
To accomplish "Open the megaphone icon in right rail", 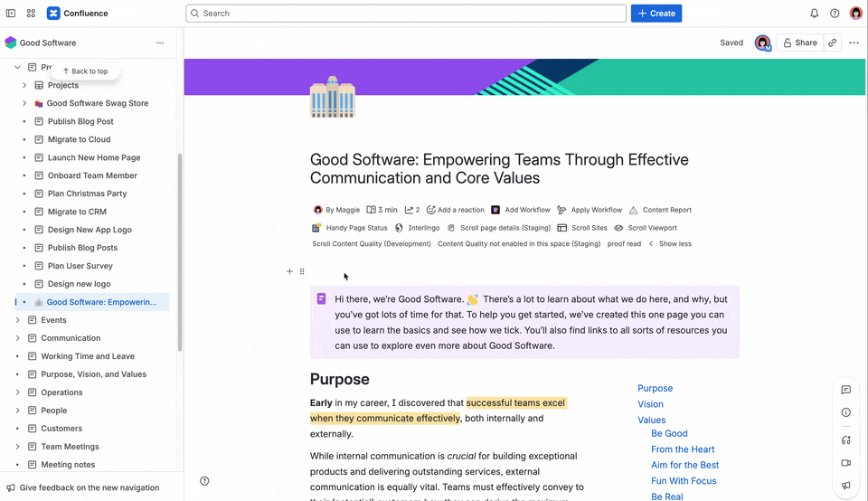I will point(846,486).
